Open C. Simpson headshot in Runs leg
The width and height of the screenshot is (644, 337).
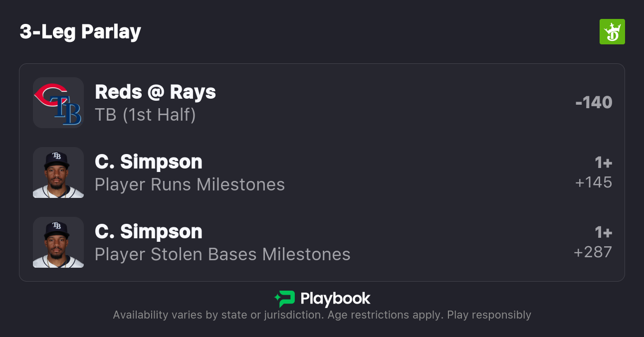[58, 172]
